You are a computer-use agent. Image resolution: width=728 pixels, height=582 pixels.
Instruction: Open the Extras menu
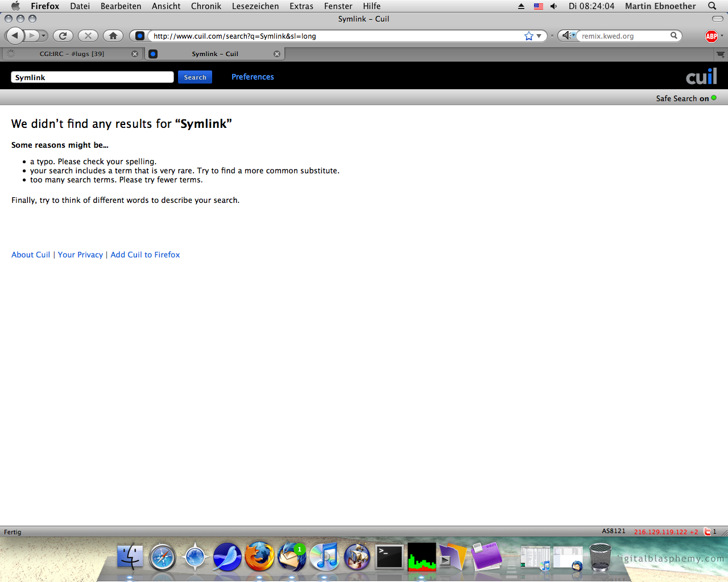click(301, 6)
